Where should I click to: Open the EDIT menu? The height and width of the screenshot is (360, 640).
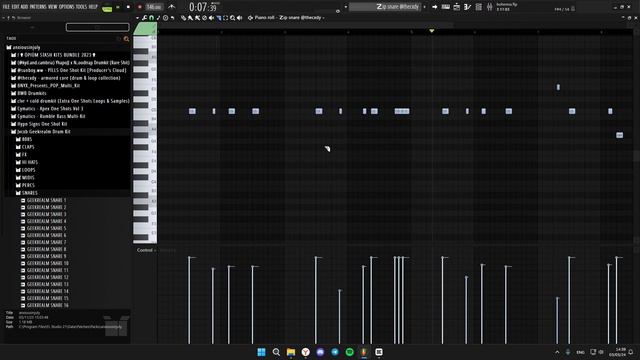pyautogui.click(x=15, y=7)
